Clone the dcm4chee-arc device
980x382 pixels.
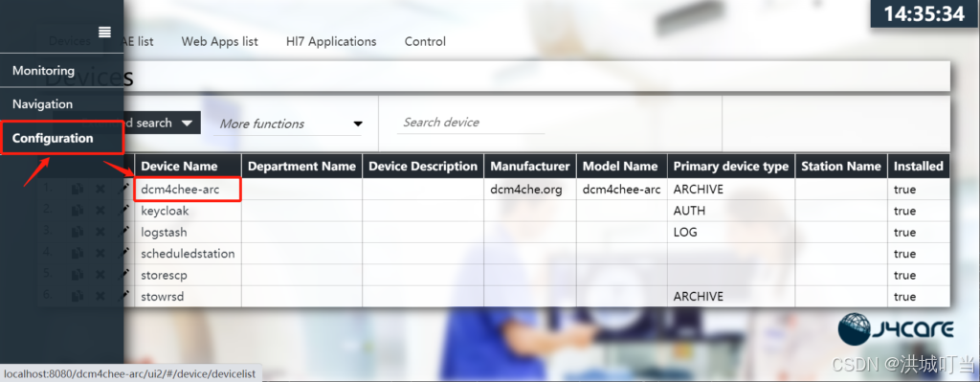click(x=78, y=190)
